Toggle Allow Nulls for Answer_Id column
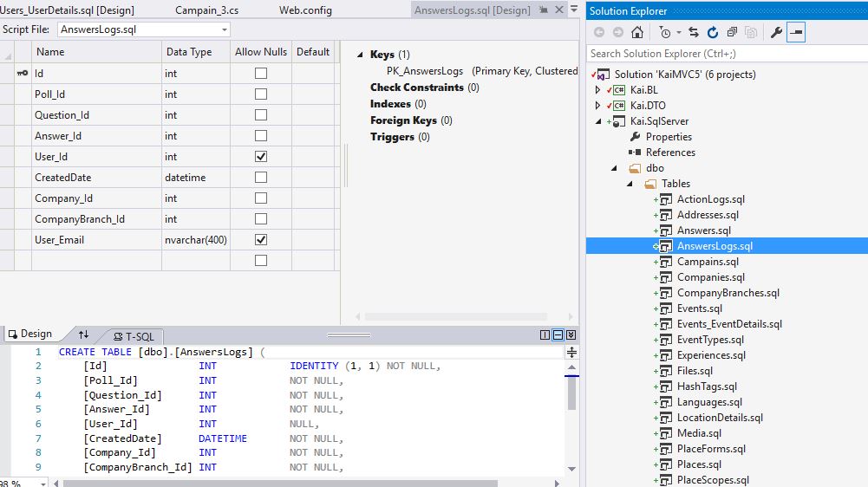The height and width of the screenshot is (487, 868). pyautogui.click(x=261, y=135)
